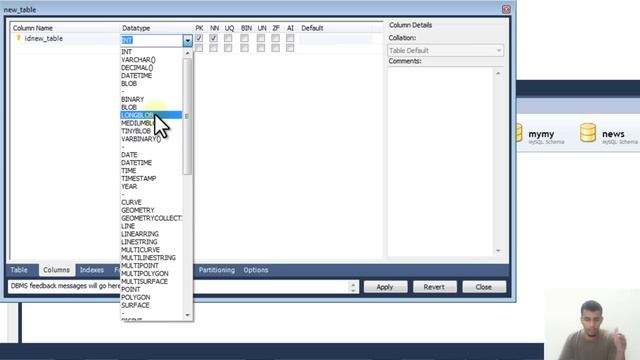Enable BIN checkbox for idnew_table
640x360 pixels.
244,38
